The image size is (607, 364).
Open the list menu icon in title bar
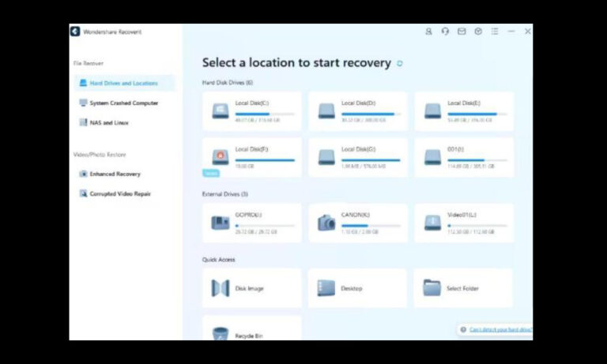coord(495,32)
